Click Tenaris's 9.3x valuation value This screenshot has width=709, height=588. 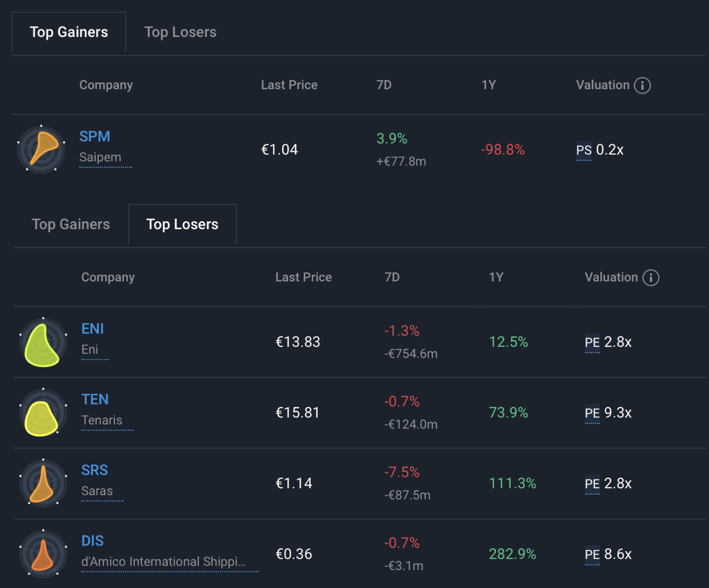[618, 413]
